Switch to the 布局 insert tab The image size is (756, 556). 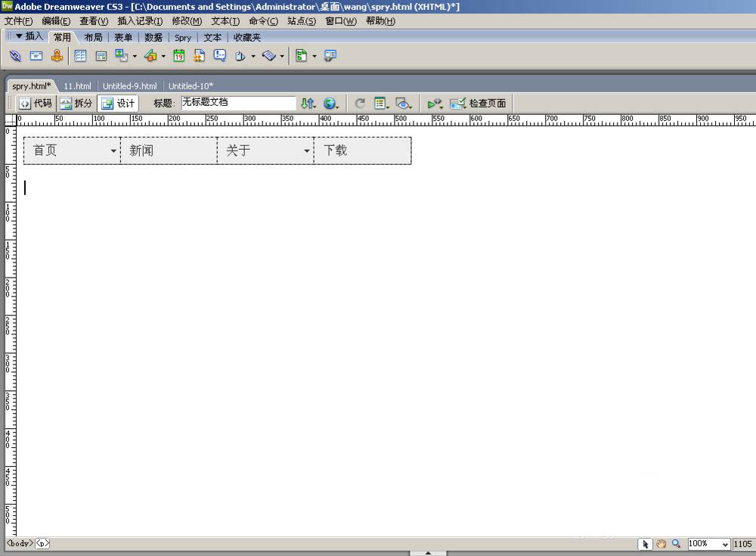coord(93,38)
